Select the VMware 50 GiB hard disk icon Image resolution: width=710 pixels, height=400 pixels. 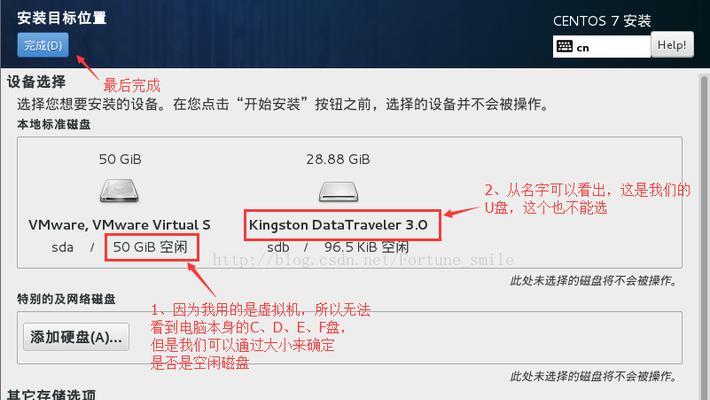120,190
